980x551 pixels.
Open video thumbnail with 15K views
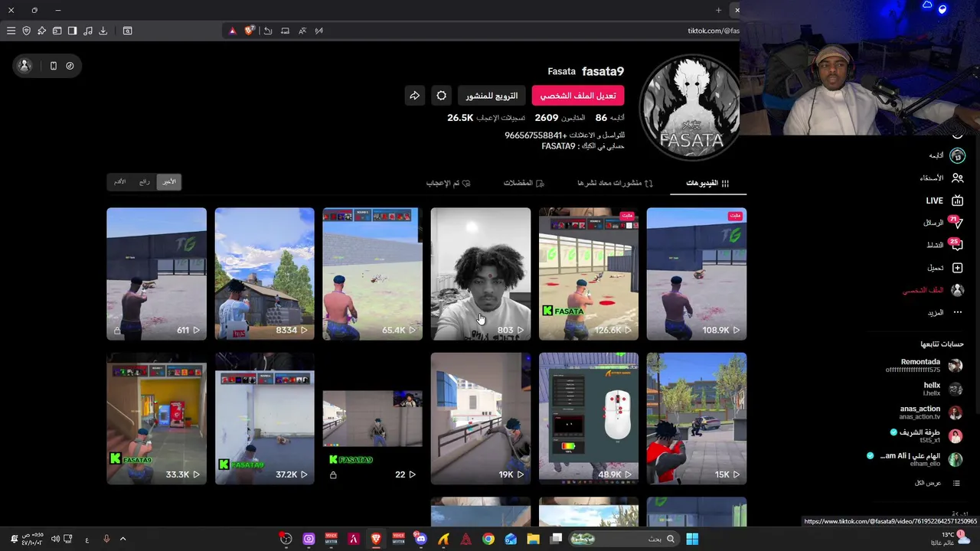pos(696,419)
